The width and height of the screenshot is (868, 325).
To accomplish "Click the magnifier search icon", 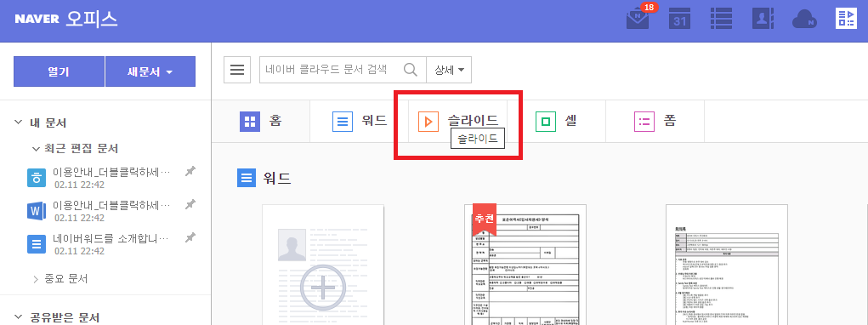I will click(x=411, y=70).
